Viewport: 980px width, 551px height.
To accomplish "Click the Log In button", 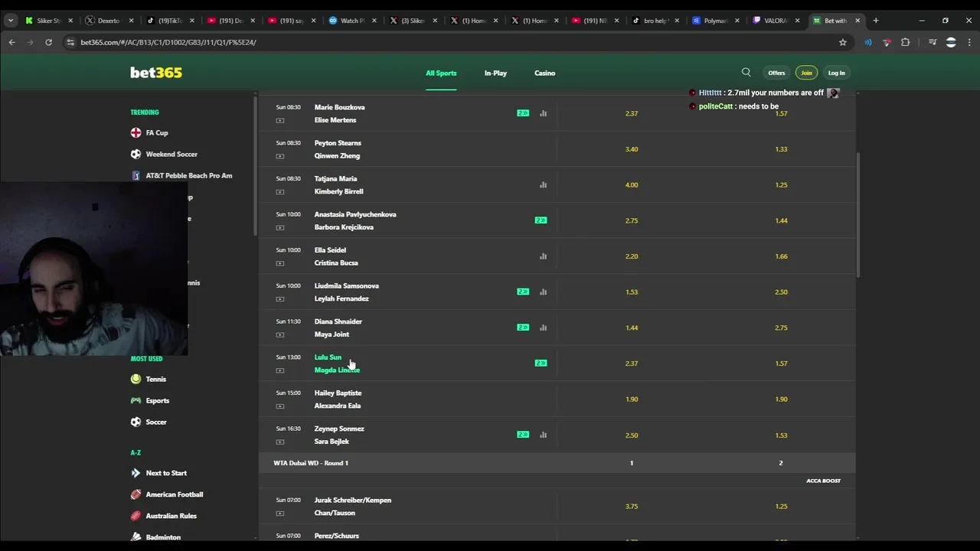I will pos(836,73).
